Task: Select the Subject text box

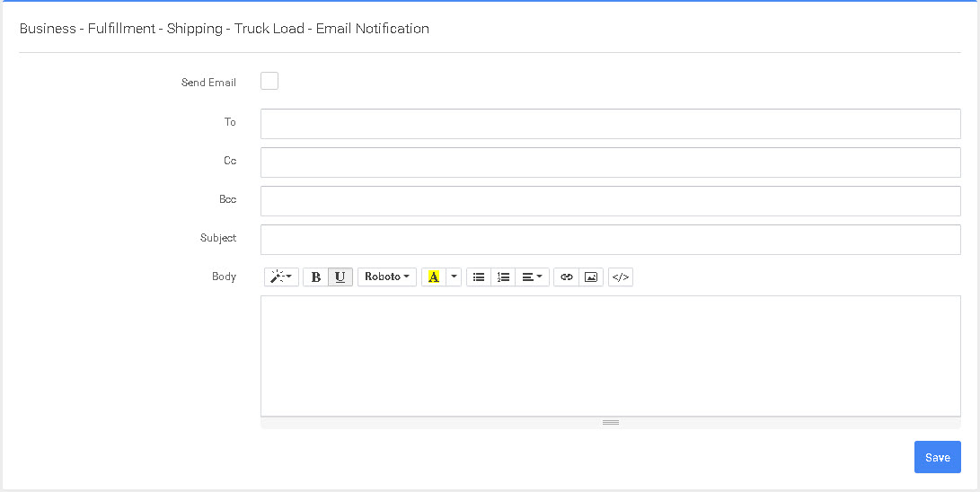Action: [610, 240]
